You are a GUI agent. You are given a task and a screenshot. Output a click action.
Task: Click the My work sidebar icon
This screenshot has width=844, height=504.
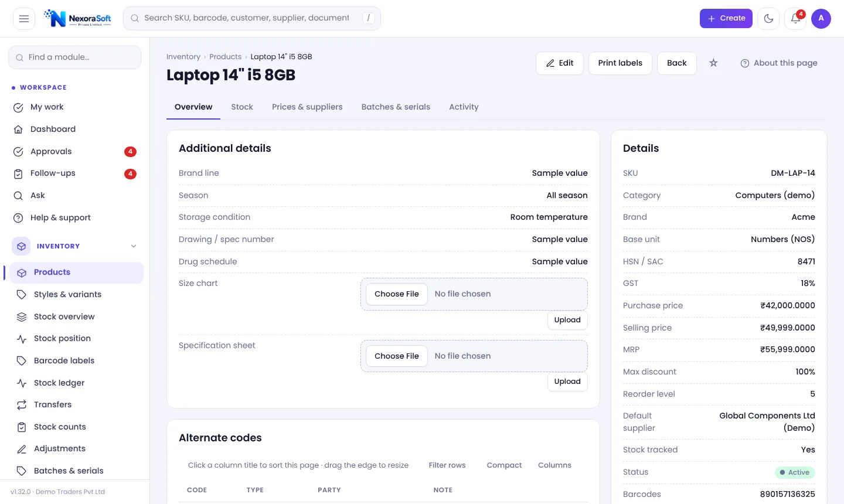tap(18, 107)
